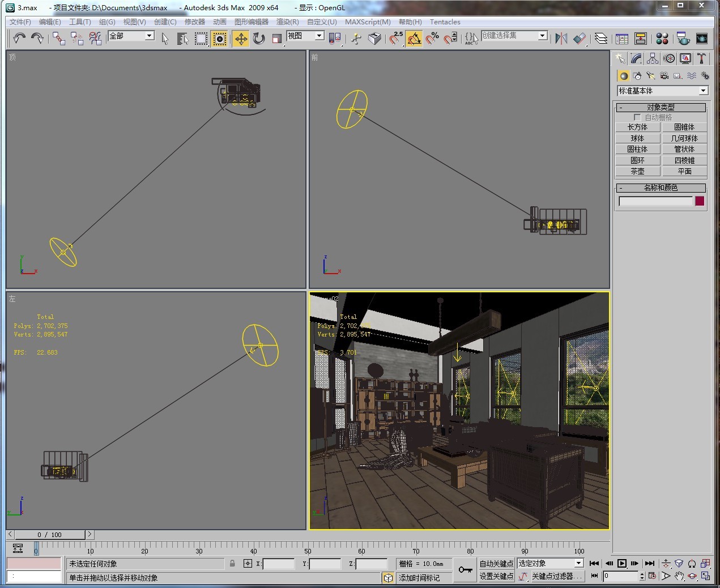Click Quick Render icon

[701, 38]
